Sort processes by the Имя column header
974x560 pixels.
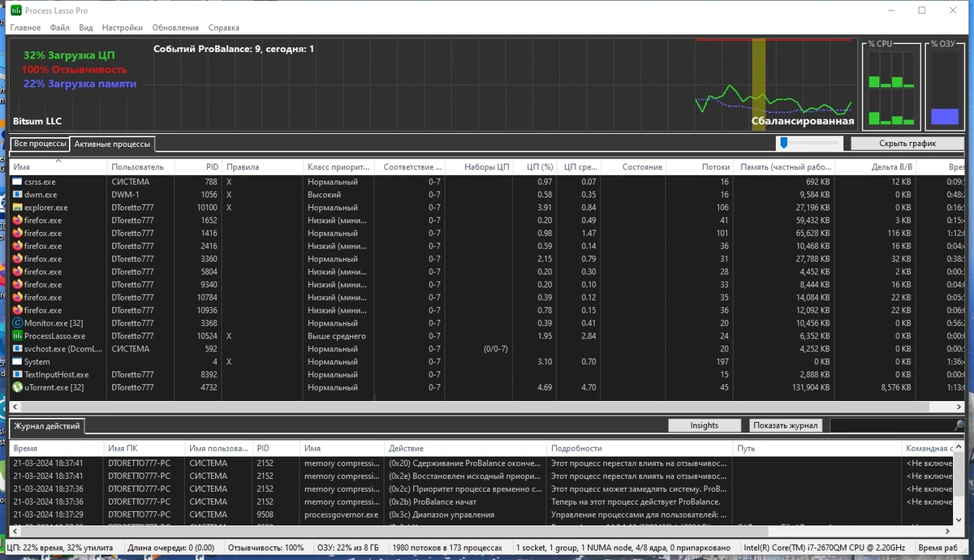point(21,167)
